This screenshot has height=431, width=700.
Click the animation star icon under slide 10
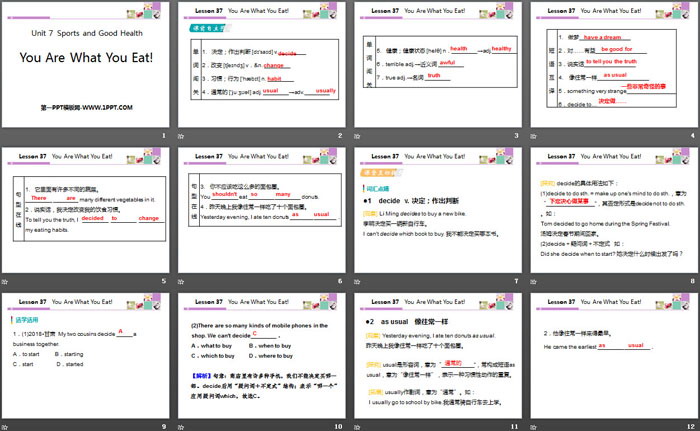tap(181, 427)
